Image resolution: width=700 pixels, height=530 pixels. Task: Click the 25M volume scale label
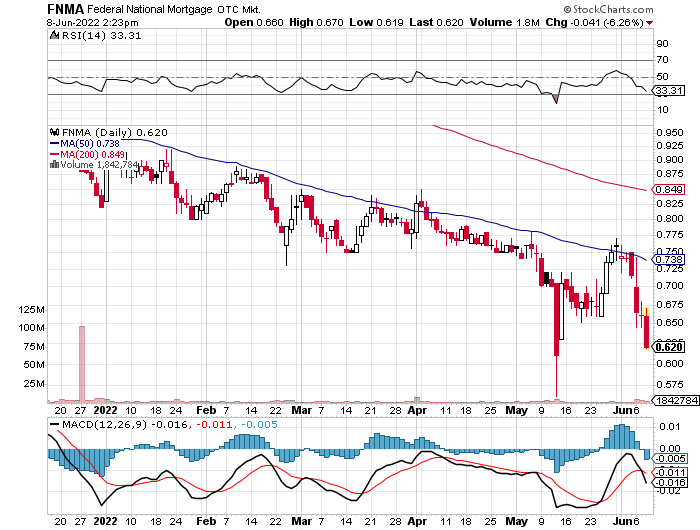(34, 384)
